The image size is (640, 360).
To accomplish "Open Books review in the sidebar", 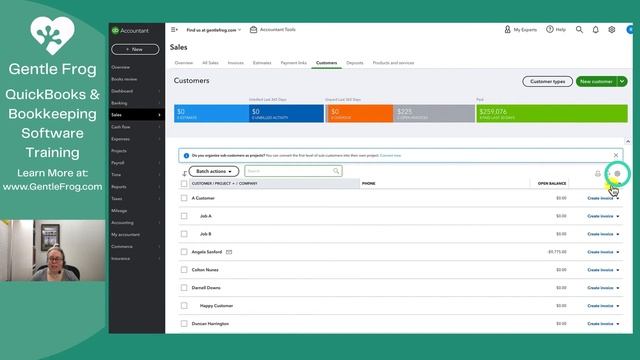I will pyautogui.click(x=136, y=79).
